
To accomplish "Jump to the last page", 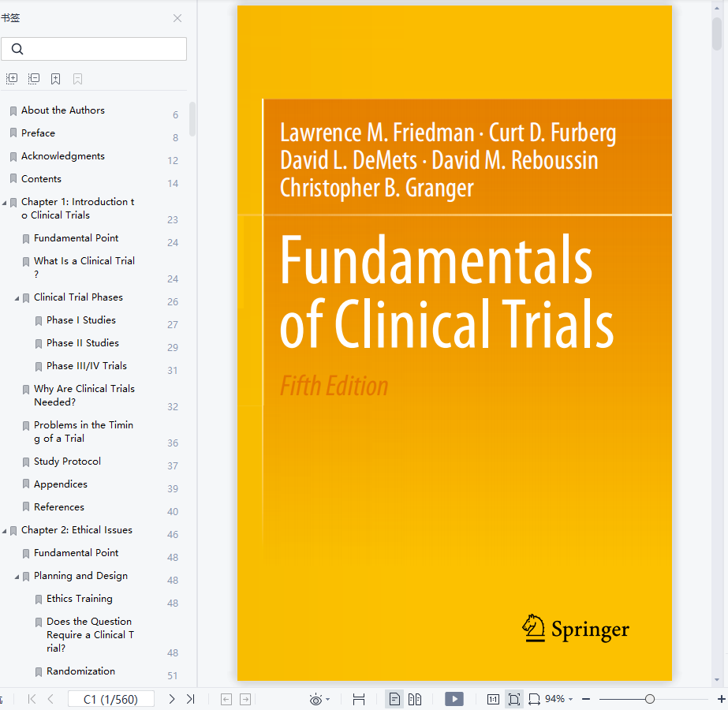I will (x=190, y=699).
